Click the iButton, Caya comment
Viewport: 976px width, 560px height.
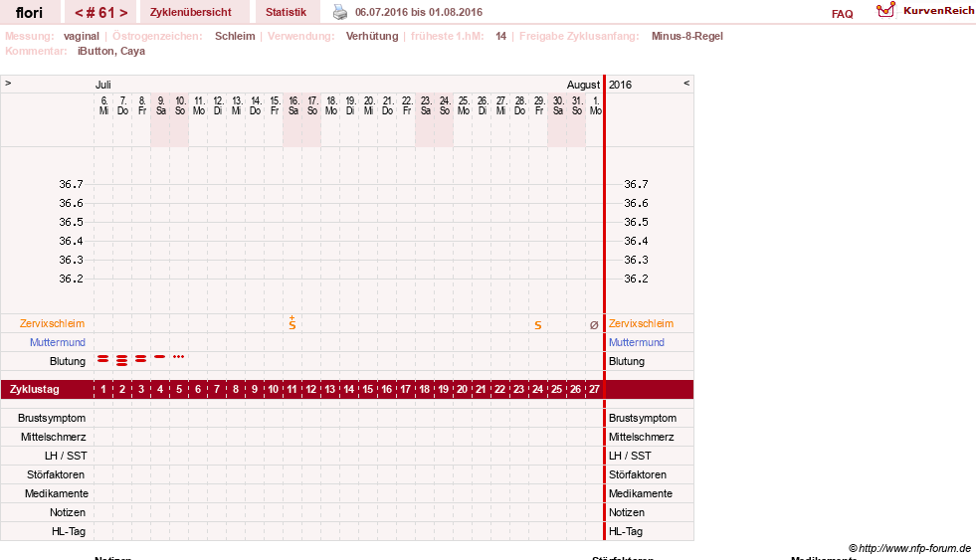111,51
